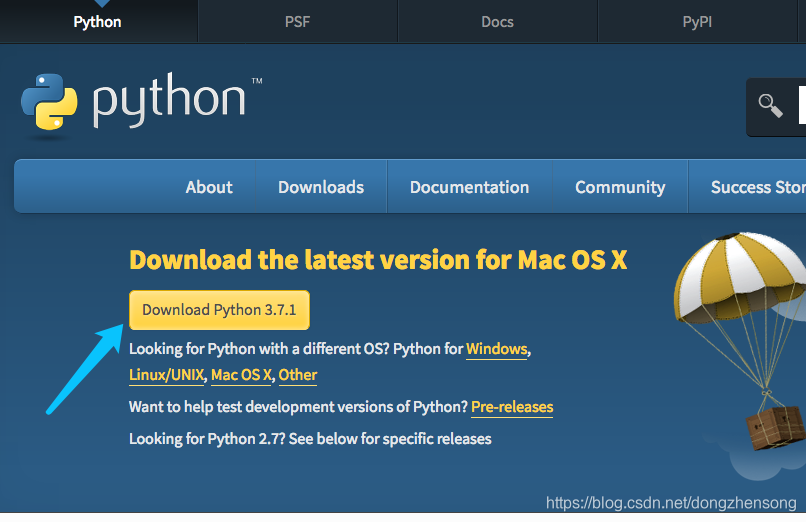Open the Downloads menu
The width and height of the screenshot is (806, 522).
(x=321, y=187)
